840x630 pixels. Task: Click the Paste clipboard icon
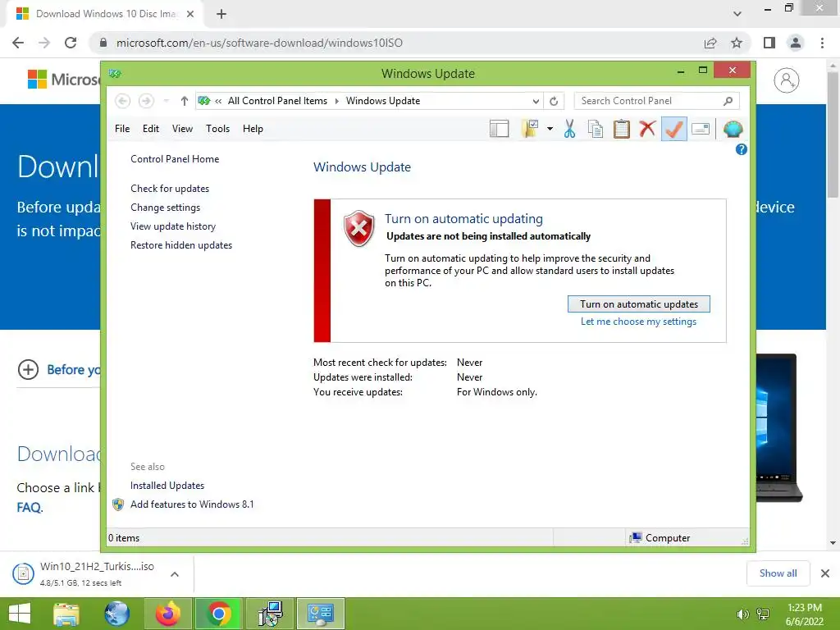622,129
